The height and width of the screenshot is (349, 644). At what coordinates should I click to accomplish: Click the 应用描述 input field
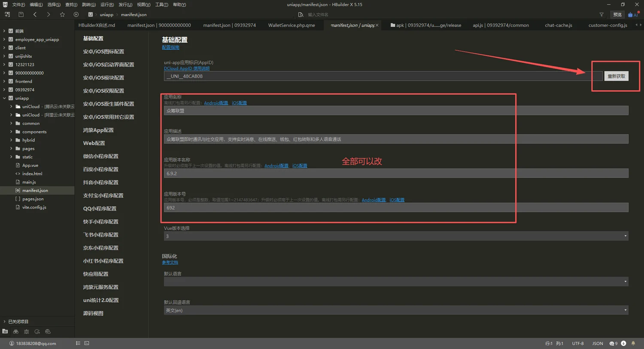pyautogui.click(x=396, y=139)
